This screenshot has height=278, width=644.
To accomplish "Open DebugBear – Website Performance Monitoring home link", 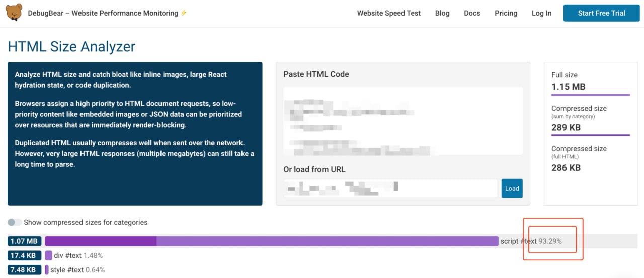I will click(x=107, y=13).
